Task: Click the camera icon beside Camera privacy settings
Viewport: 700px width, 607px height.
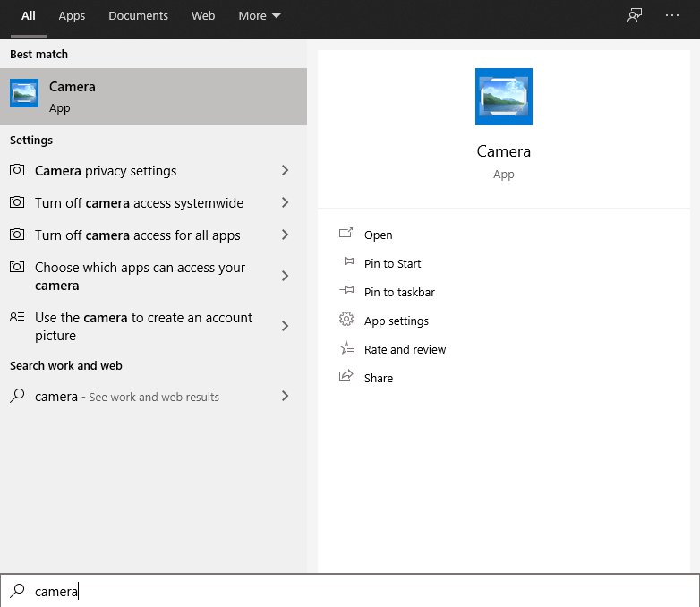Action: (17, 170)
